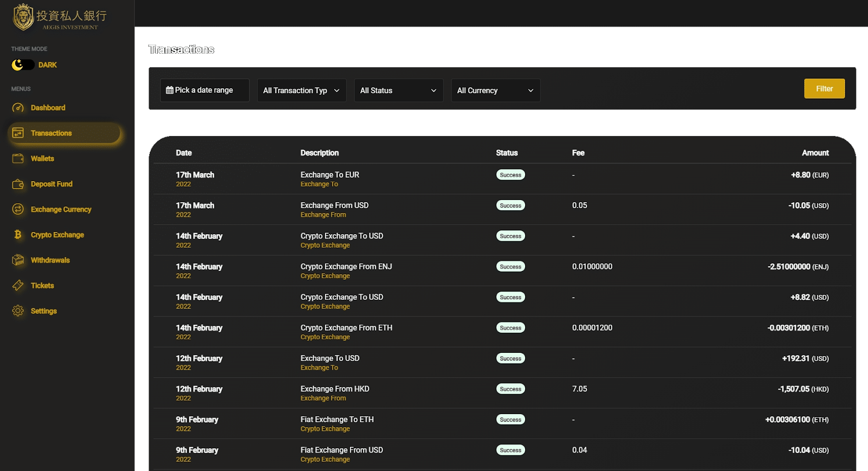Image resolution: width=868 pixels, height=471 pixels.
Task: Click the Description column header
Action: coord(320,153)
